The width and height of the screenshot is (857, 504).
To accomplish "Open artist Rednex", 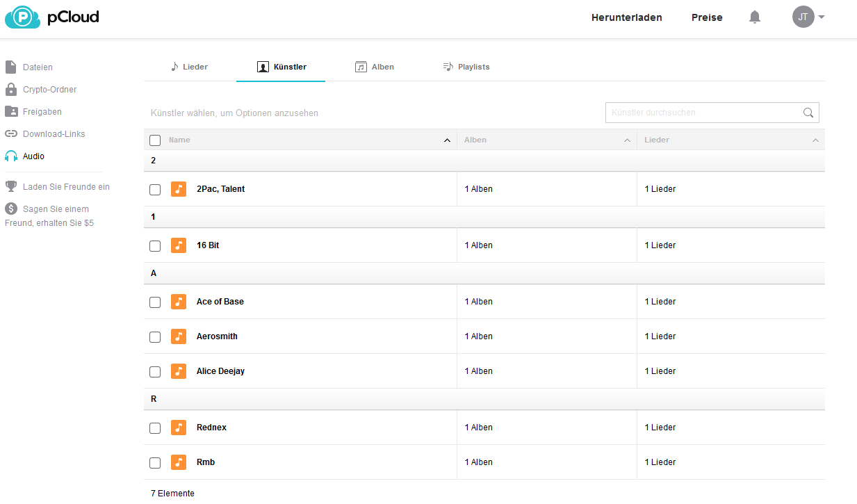I will point(211,428).
